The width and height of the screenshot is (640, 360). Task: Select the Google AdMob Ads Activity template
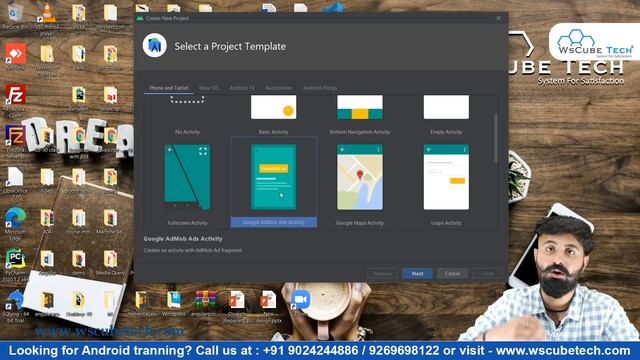273,182
